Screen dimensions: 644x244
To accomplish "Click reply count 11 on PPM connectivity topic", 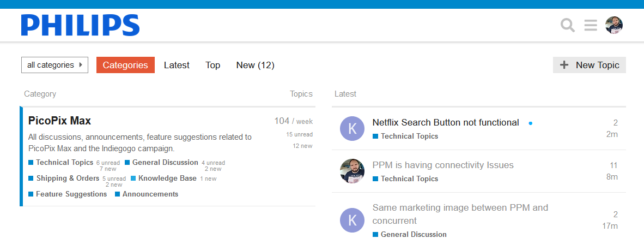I will (x=613, y=165).
